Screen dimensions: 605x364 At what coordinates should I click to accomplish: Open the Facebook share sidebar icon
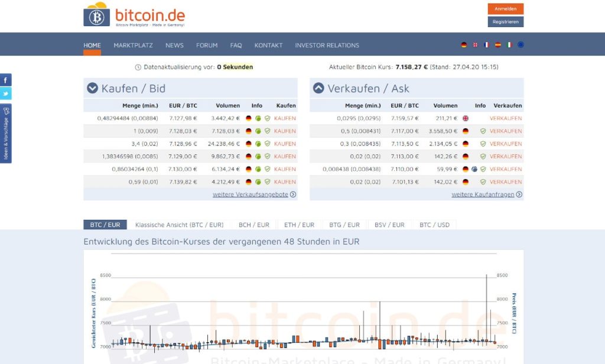pos(6,80)
